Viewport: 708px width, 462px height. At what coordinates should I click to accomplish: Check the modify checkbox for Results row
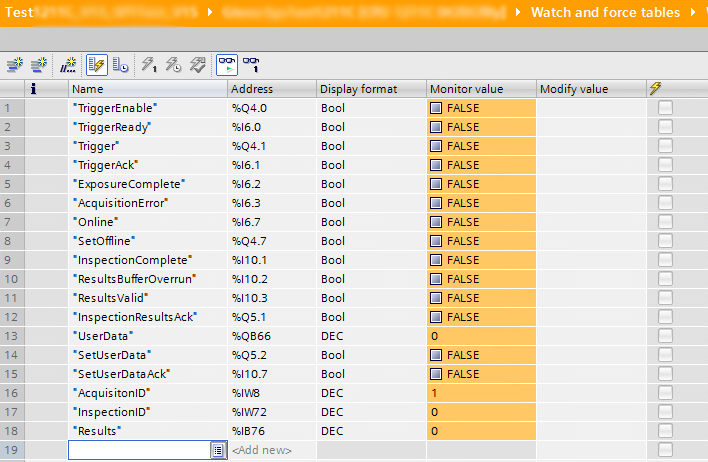tap(665, 431)
